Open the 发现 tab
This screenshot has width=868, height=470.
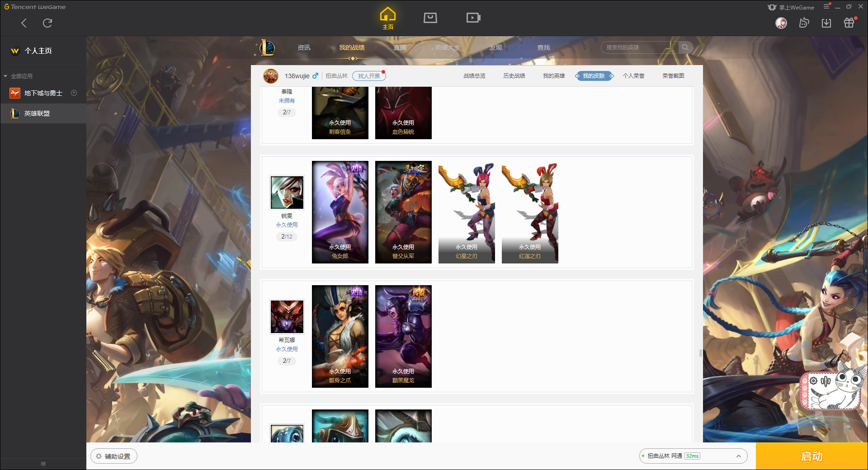point(495,47)
